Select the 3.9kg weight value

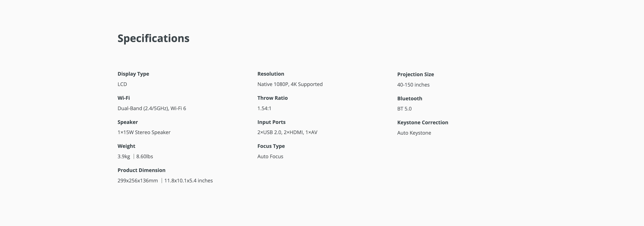pyautogui.click(x=124, y=157)
